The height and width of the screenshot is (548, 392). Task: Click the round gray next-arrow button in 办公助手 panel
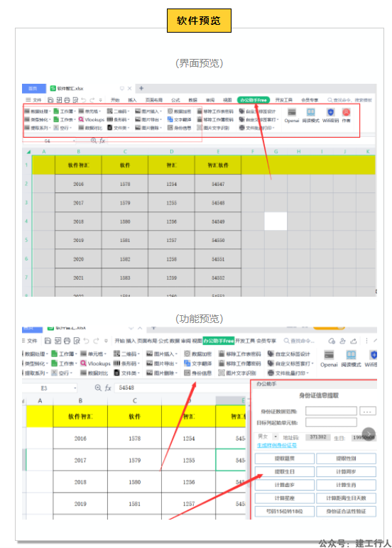pos(369,434)
